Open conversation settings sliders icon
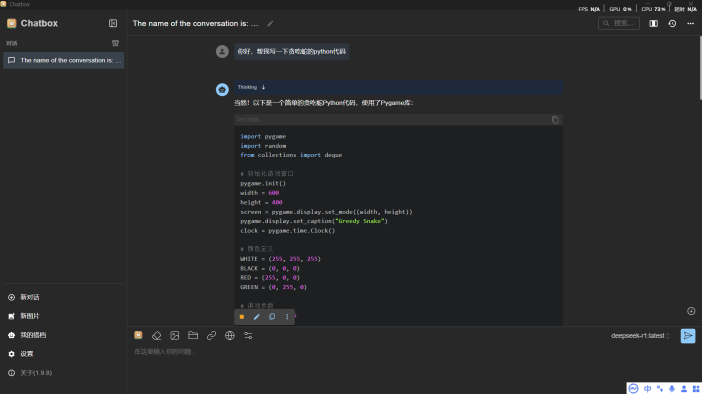 248,335
